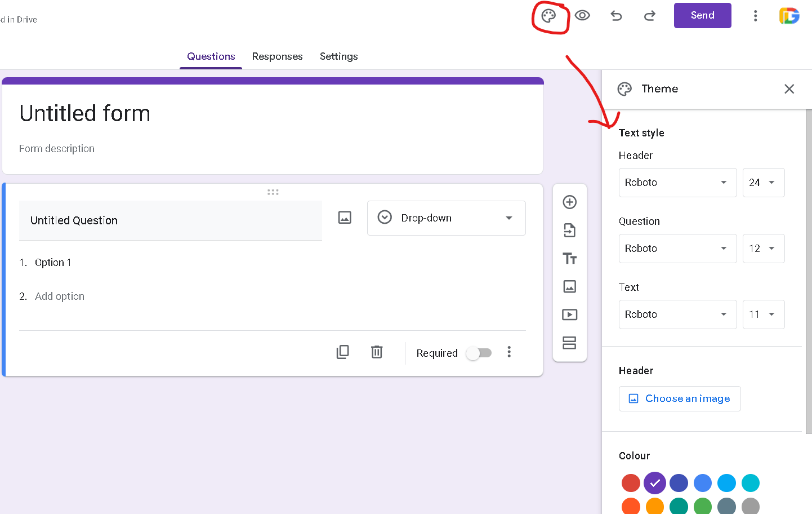
Task: Click the Preview eye icon
Action: [582, 16]
